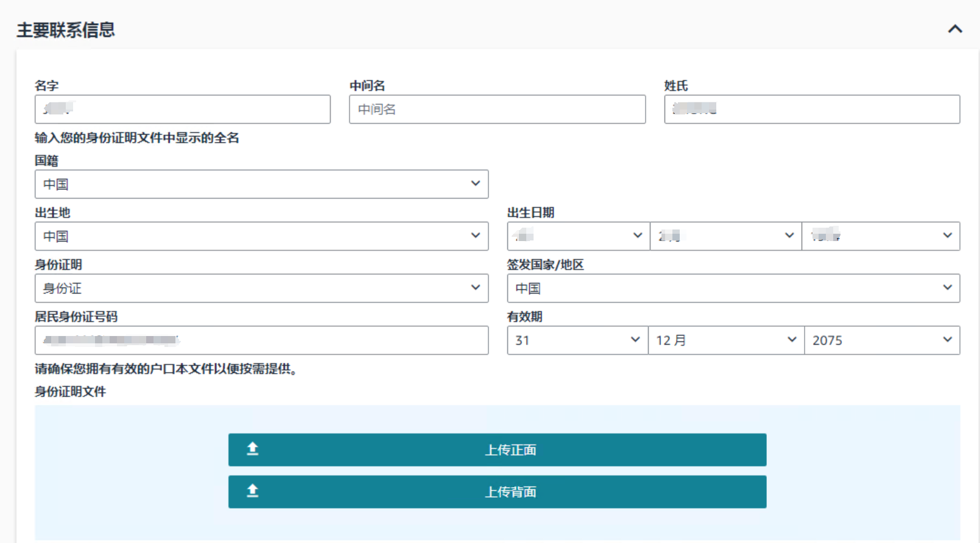Viewport: 980px width, 543px height.
Task: Open the 身份证明 ID type dropdown
Action: pos(261,289)
